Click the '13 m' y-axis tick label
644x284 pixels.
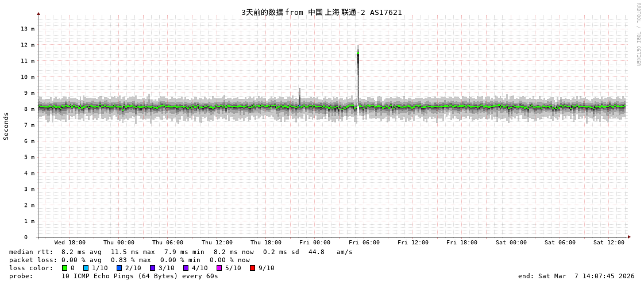28,29
